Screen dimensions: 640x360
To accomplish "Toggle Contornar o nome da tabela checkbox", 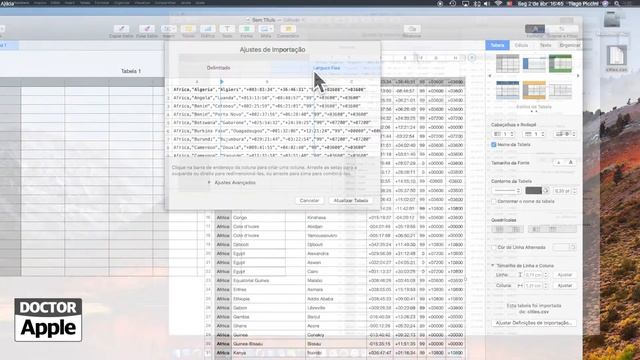I will coord(494,201).
